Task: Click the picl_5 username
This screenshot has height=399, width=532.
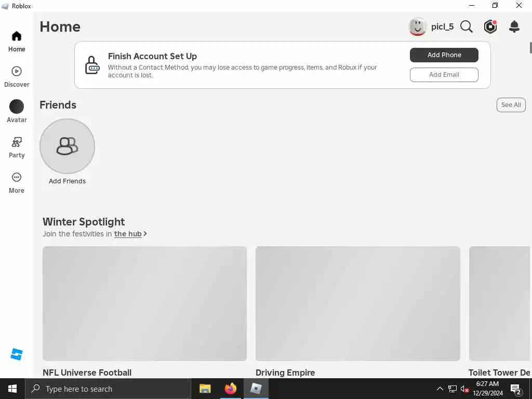Action: (x=442, y=27)
